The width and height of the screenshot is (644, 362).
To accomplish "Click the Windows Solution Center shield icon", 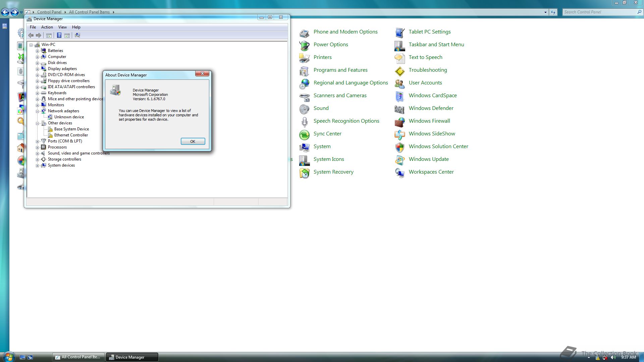I will point(399,147).
